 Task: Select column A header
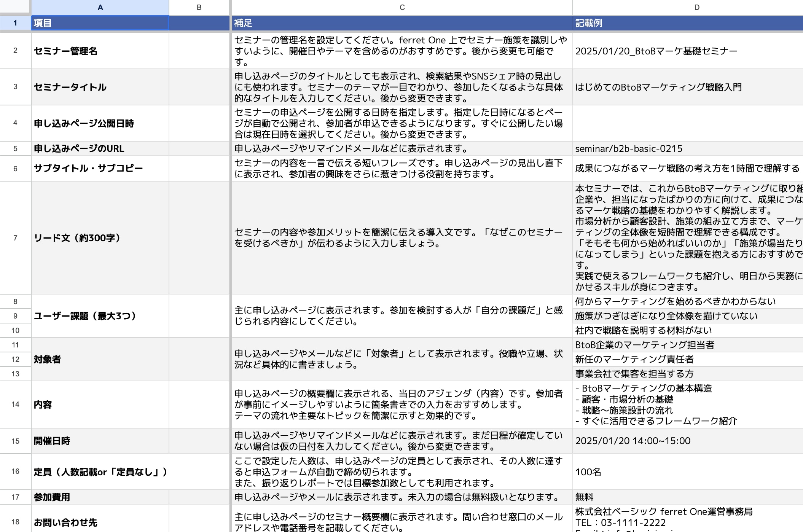pos(100,7)
